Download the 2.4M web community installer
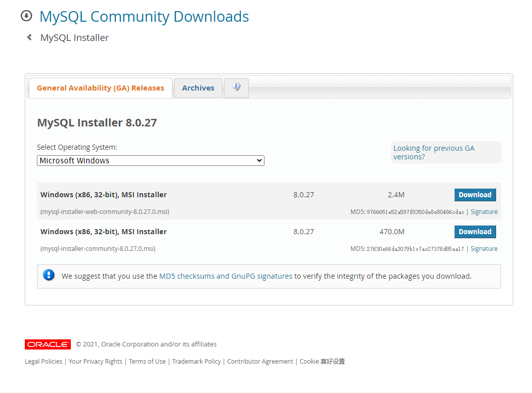This screenshot has width=532, height=393. pos(475,195)
